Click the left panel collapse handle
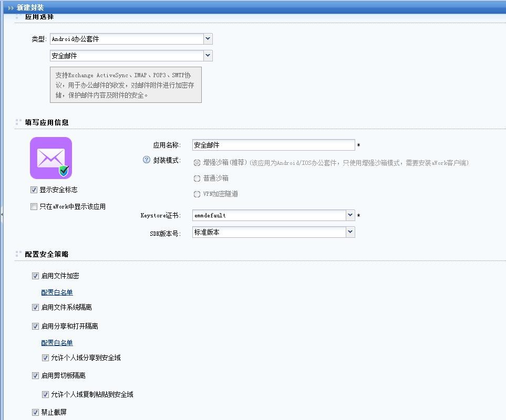The image size is (506, 420). point(2,214)
